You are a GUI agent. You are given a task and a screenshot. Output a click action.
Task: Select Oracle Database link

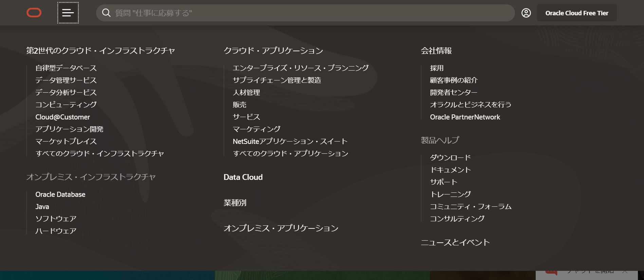click(60, 194)
